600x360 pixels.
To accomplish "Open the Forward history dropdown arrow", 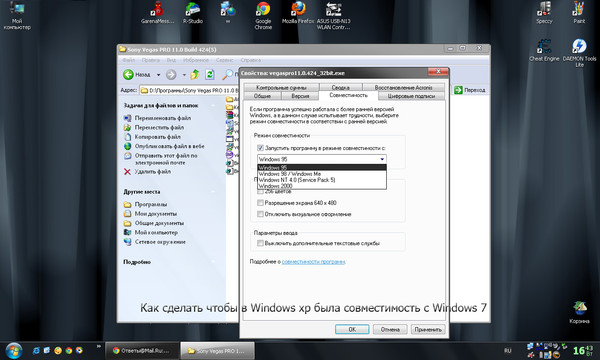I will pyautogui.click(x=184, y=75).
